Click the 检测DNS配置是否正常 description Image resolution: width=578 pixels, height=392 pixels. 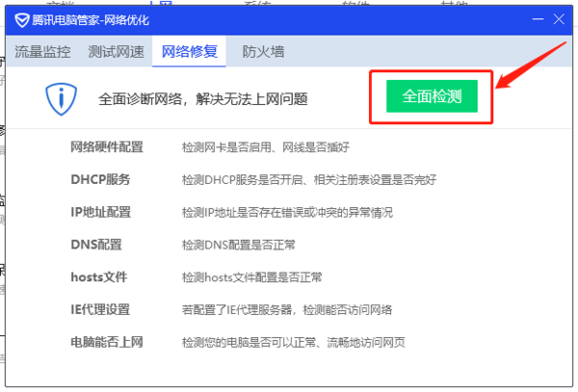(237, 245)
